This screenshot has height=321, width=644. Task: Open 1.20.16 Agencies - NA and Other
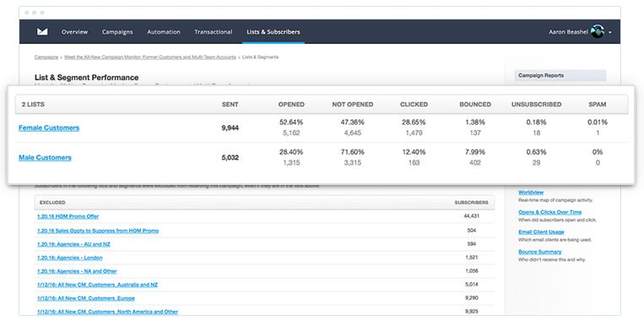[x=77, y=271]
